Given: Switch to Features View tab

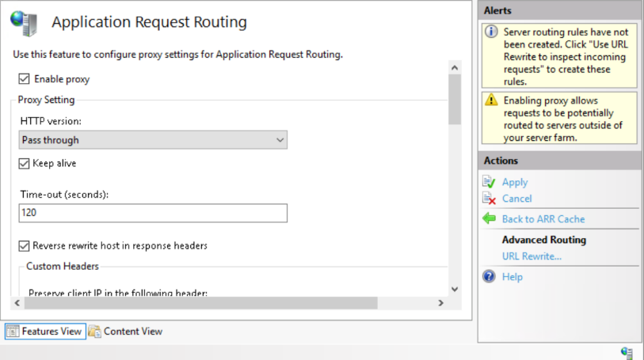Looking at the screenshot, I should (45, 332).
